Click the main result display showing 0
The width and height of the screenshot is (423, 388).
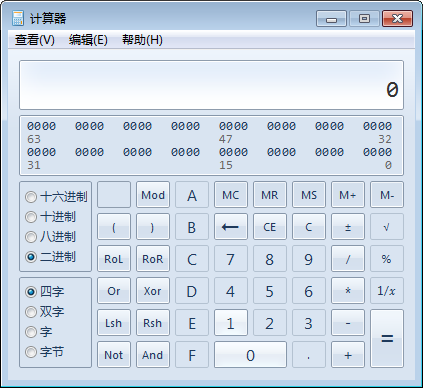coord(211,85)
